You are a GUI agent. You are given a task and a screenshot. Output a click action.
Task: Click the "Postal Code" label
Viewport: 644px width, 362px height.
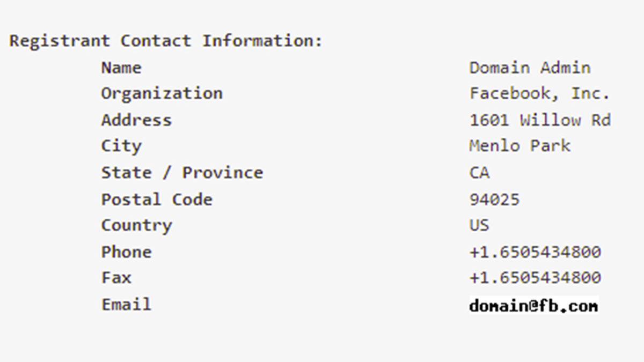pyautogui.click(x=157, y=200)
